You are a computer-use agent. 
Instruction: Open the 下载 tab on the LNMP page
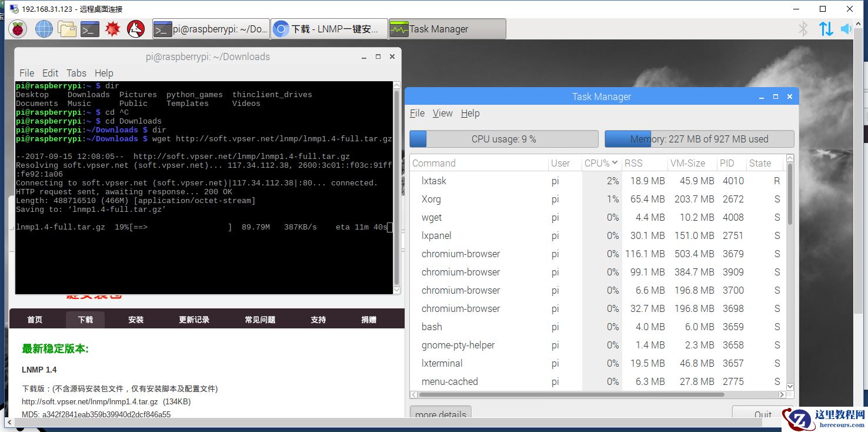(x=85, y=320)
